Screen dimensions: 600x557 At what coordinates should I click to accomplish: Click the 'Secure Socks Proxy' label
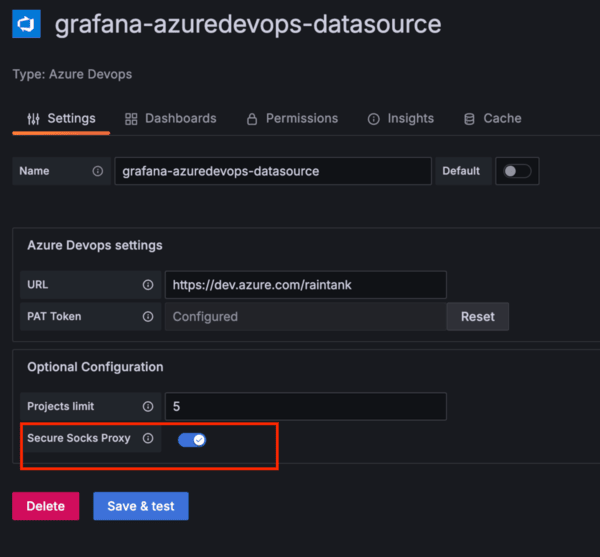click(x=79, y=438)
